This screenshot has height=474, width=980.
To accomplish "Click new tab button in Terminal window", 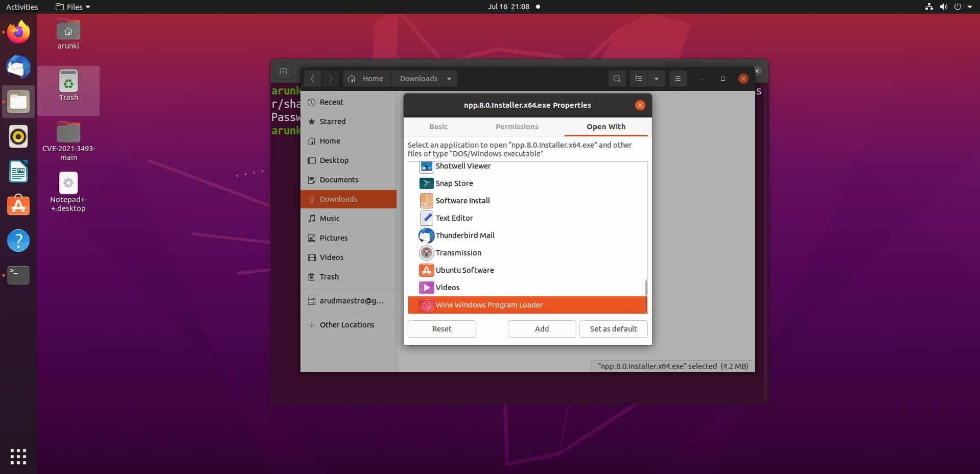I will (x=283, y=72).
